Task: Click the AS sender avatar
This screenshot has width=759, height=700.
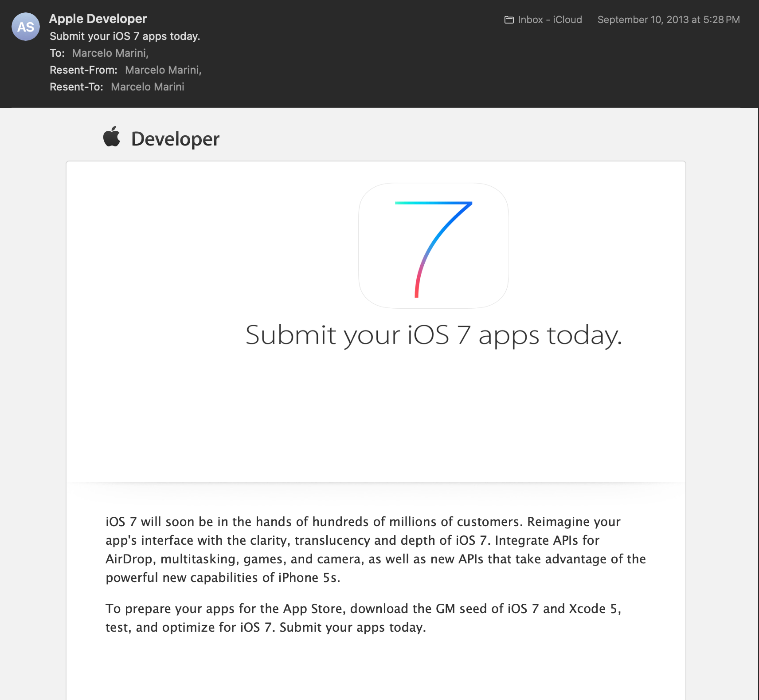Action: coord(26,27)
